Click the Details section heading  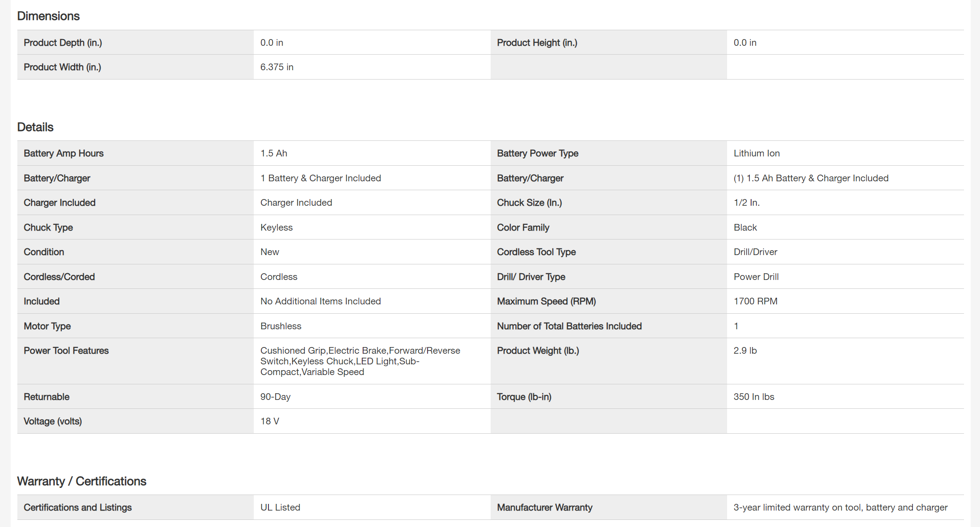(x=35, y=127)
